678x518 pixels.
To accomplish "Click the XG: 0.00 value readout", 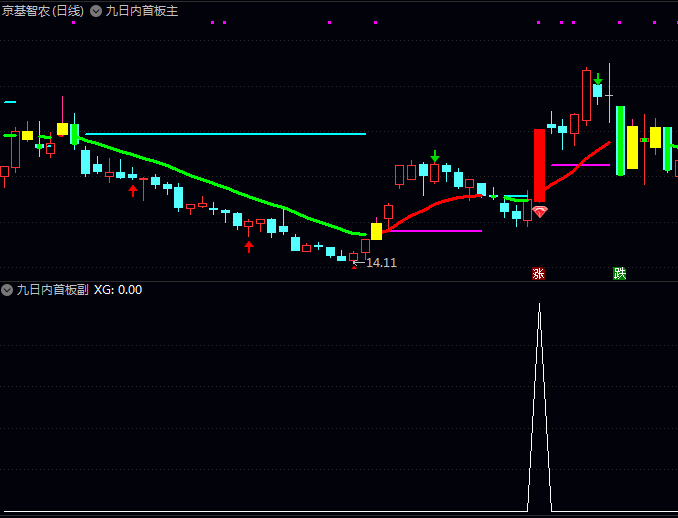I will tap(118, 290).
